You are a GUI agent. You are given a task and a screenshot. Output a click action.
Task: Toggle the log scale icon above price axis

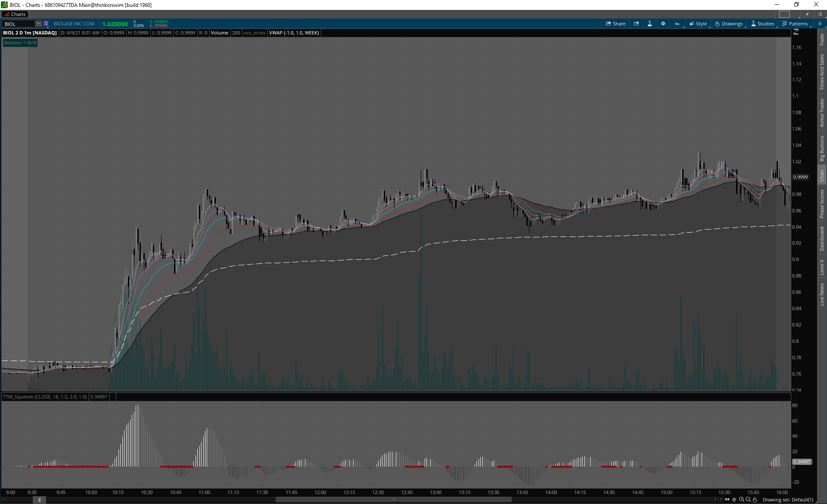coord(796,32)
